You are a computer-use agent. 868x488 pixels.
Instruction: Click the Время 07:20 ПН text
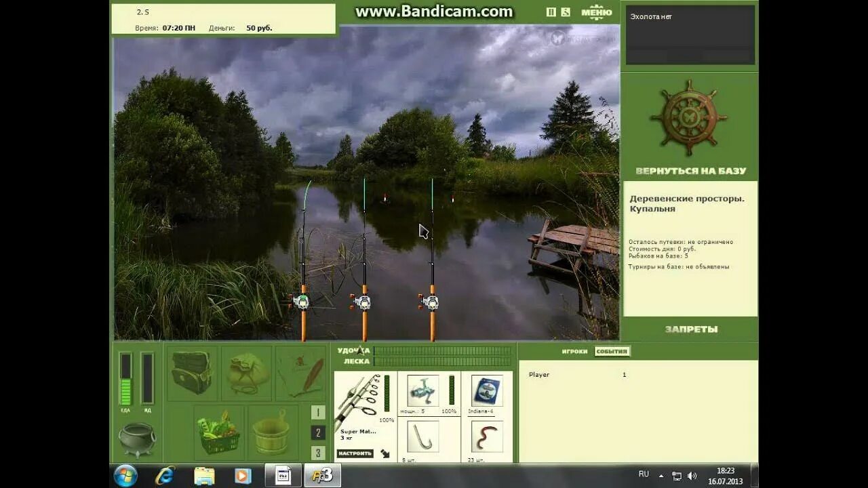click(x=165, y=28)
